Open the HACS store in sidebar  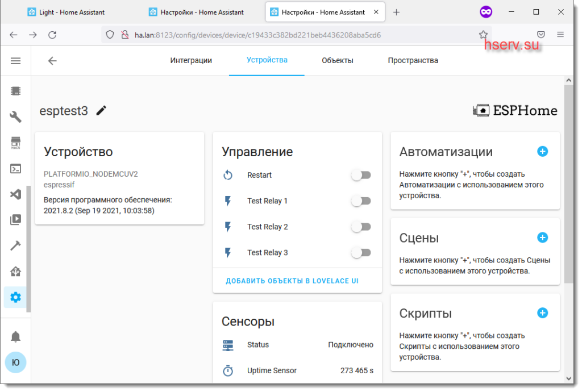point(15,143)
